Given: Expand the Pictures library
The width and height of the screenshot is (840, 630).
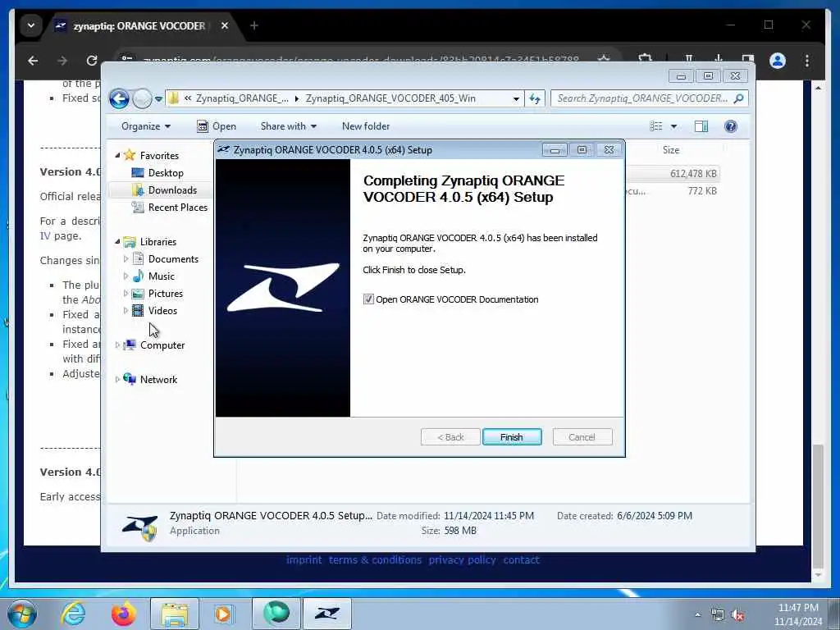Looking at the screenshot, I should (126, 294).
